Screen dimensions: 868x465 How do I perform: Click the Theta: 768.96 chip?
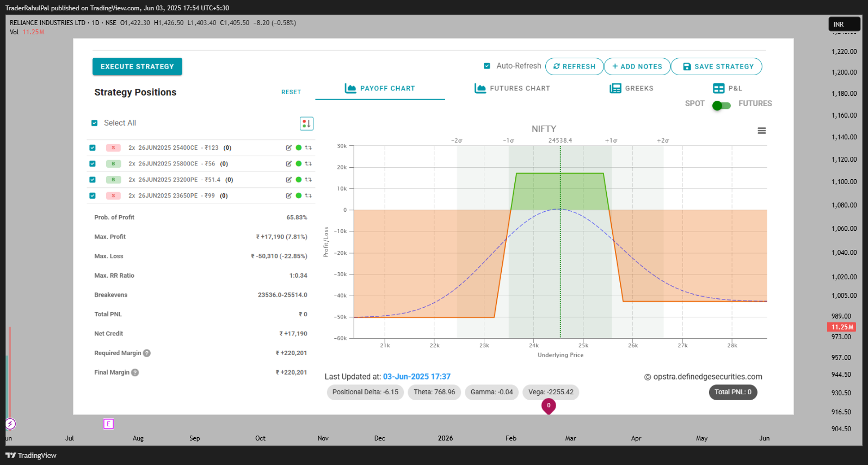[434, 392]
